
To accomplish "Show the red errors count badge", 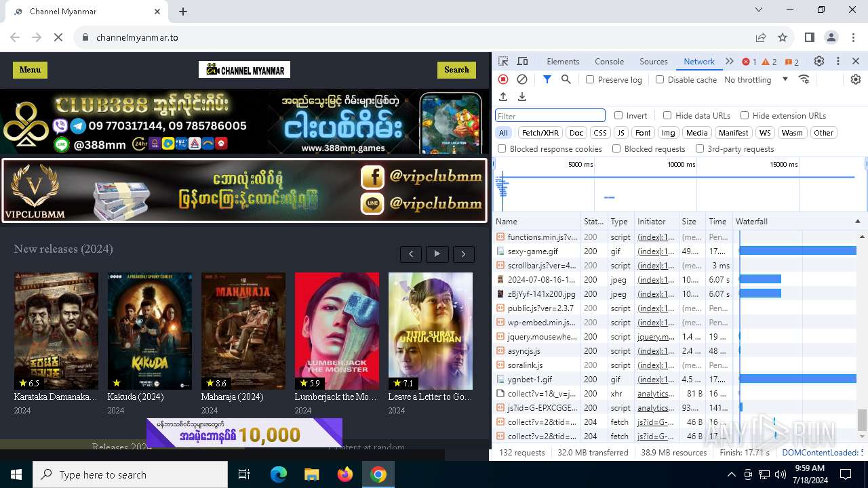I will click(749, 62).
